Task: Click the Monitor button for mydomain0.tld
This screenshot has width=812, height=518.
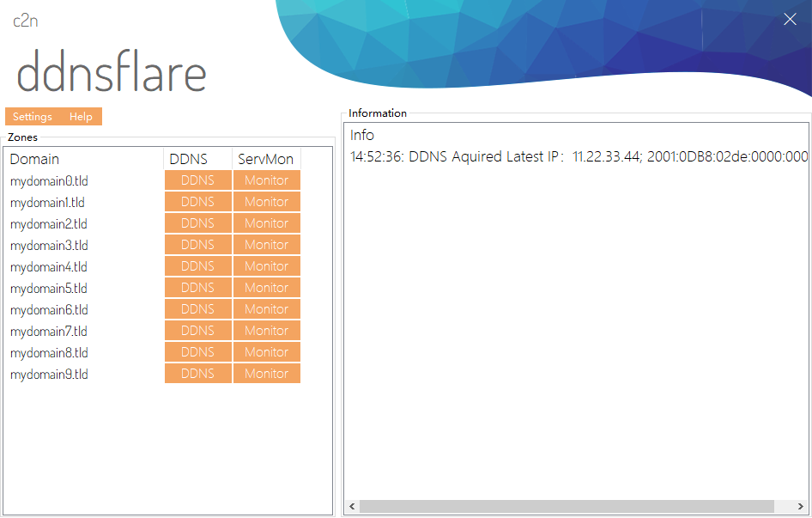Action: [267, 180]
